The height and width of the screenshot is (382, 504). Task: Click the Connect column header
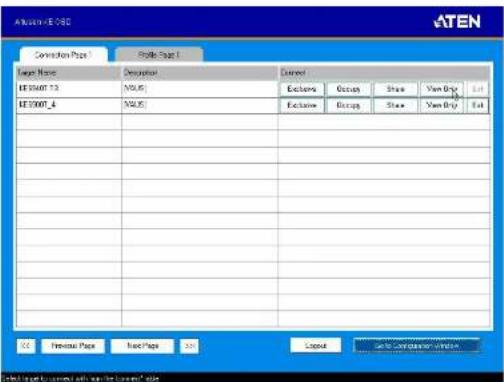point(384,73)
